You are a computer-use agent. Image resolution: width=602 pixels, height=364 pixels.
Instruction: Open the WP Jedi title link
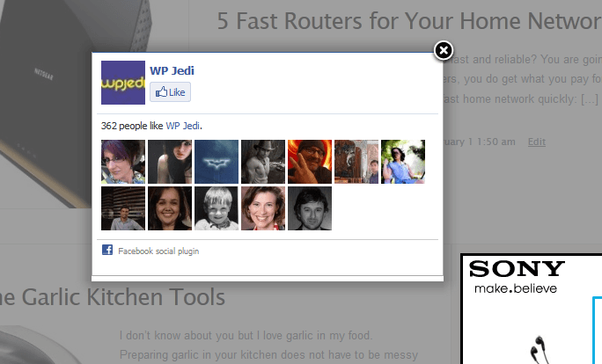point(172,70)
